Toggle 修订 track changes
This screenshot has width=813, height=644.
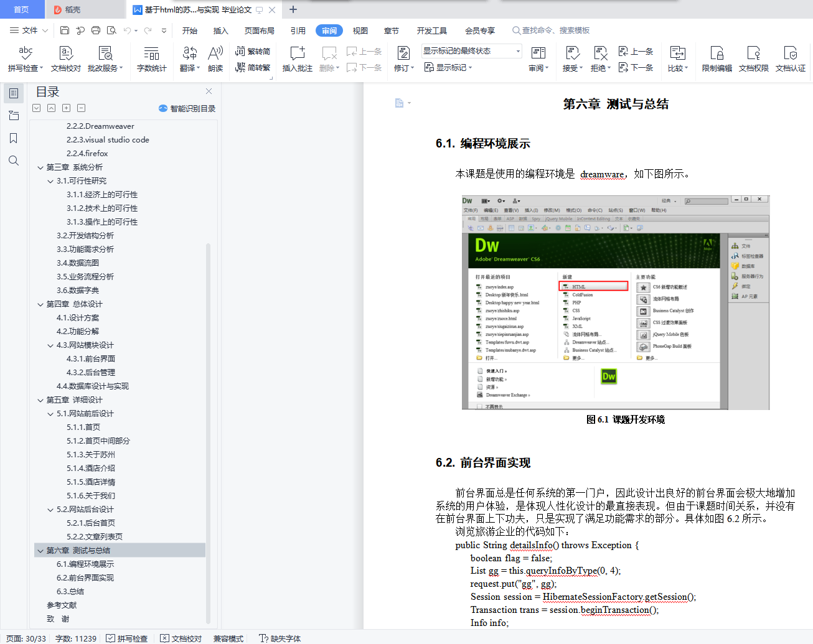pyautogui.click(x=403, y=59)
